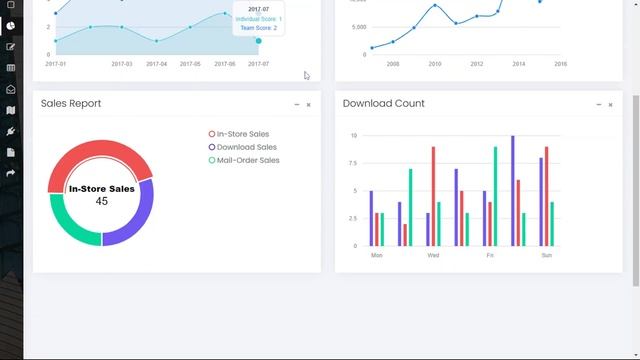Click the 2010 peak point on line chart
The height and width of the screenshot is (360, 640).
coord(435,5)
